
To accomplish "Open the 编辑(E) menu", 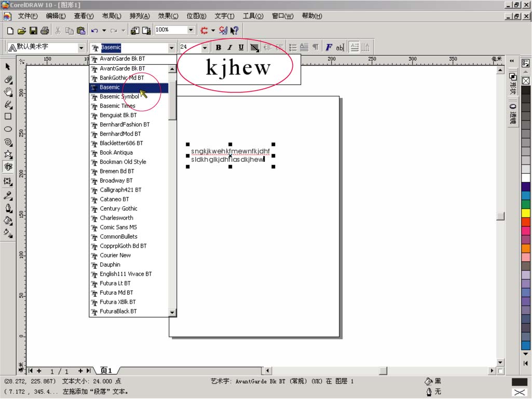I will (x=56, y=16).
